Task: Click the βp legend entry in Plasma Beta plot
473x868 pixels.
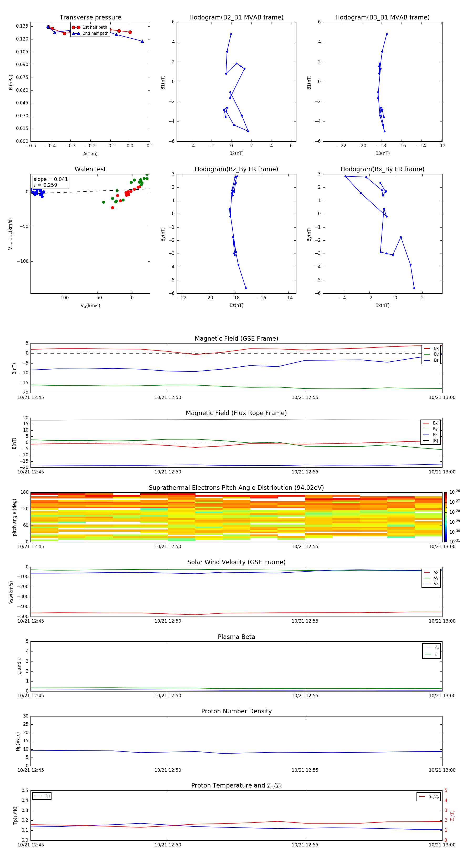Action: point(431,647)
